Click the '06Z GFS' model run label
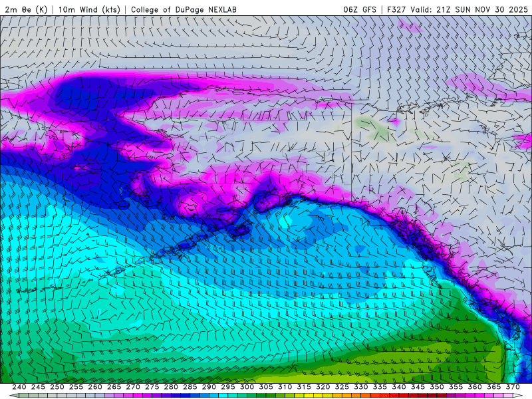The width and height of the screenshot is (532, 399). [360, 10]
